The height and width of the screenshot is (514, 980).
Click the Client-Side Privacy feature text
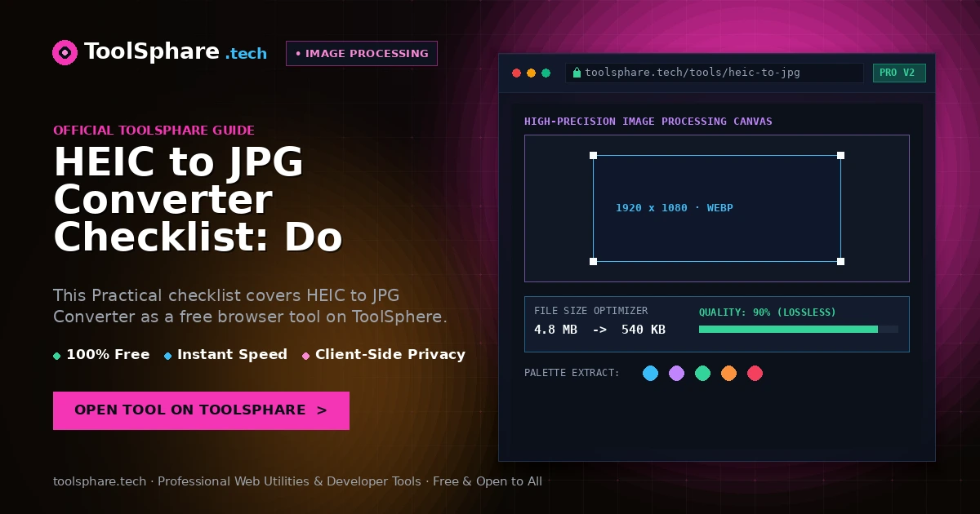(390, 354)
